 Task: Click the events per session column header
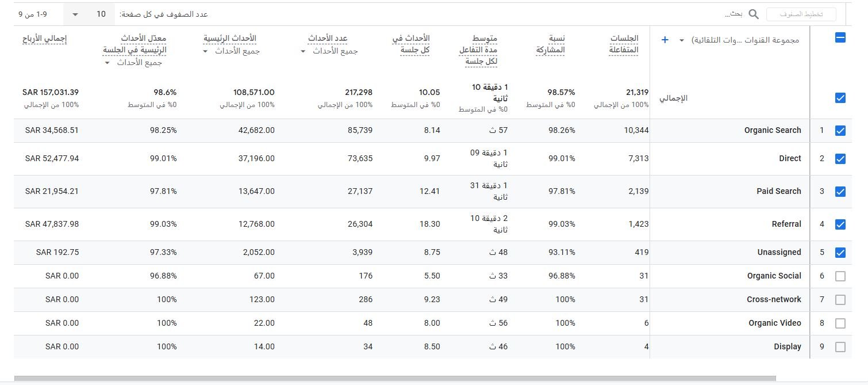click(x=410, y=44)
